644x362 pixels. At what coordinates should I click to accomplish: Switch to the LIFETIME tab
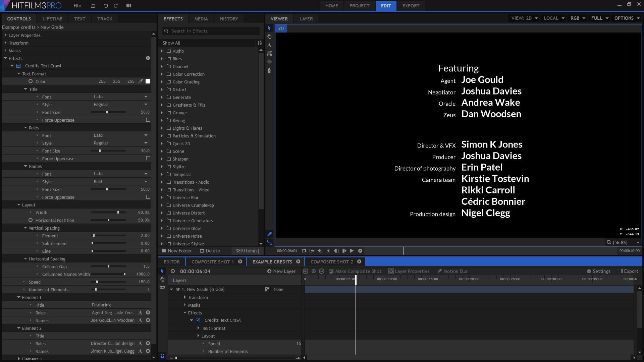pos(52,18)
